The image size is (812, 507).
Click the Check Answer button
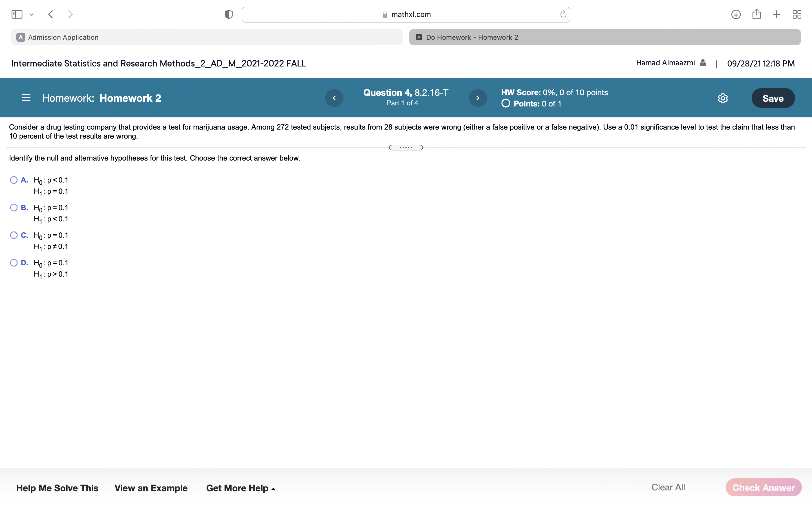click(x=763, y=487)
